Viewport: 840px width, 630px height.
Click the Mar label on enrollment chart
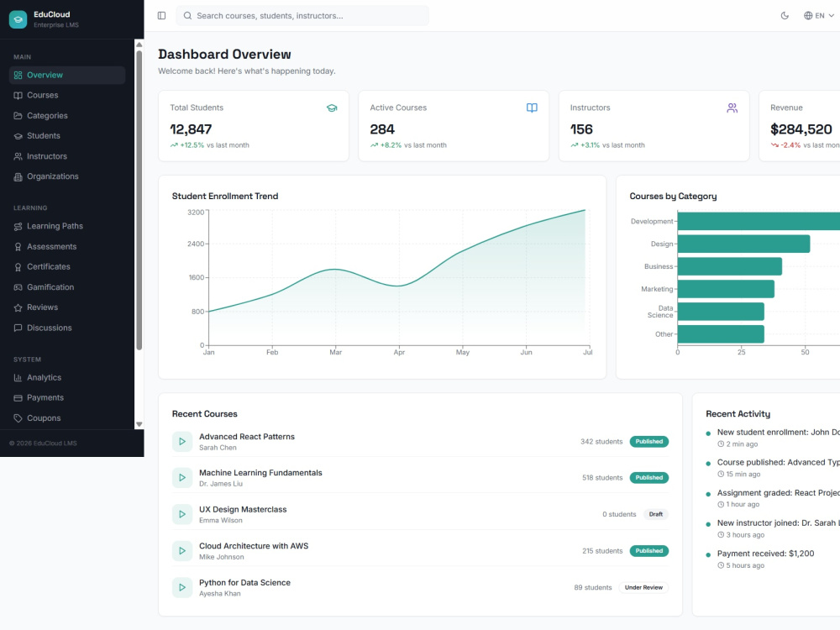pyautogui.click(x=335, y=352)
